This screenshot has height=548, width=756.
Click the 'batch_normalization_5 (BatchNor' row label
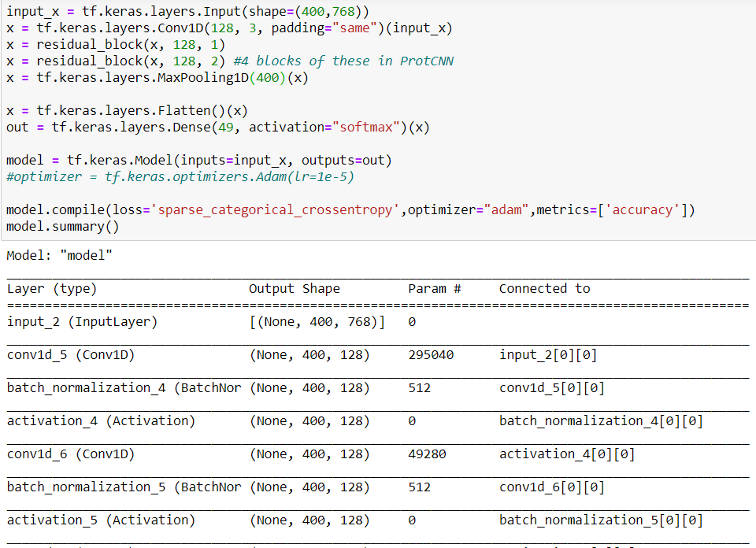124,487
